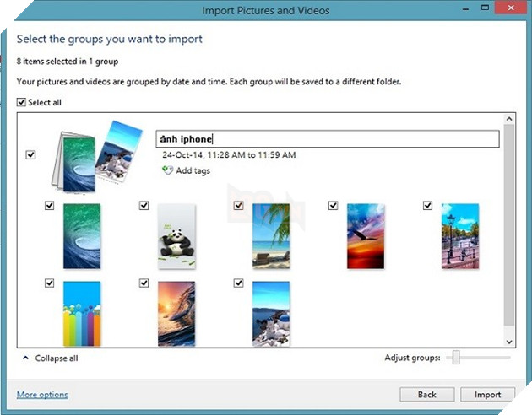The width and height of the screenshot is (532, 415).
Task: Select the street lamp promenade thumbnail
Action: [x=459, y=235]
